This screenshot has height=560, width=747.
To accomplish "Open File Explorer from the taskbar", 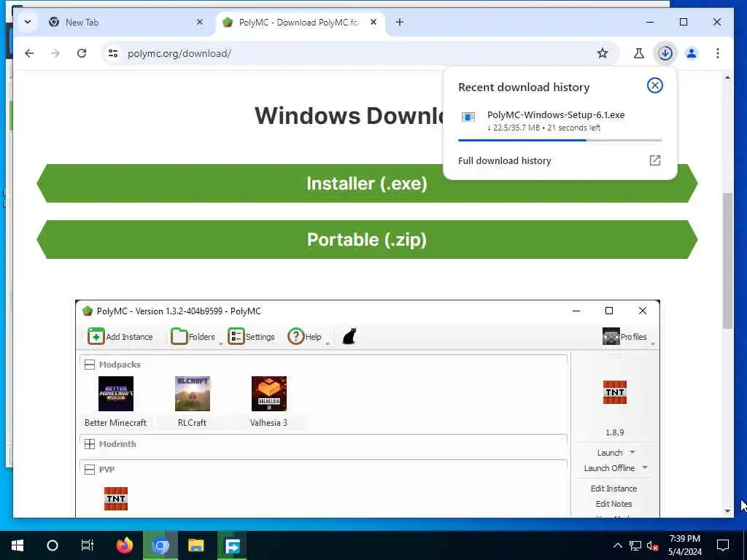I will 196,545.
